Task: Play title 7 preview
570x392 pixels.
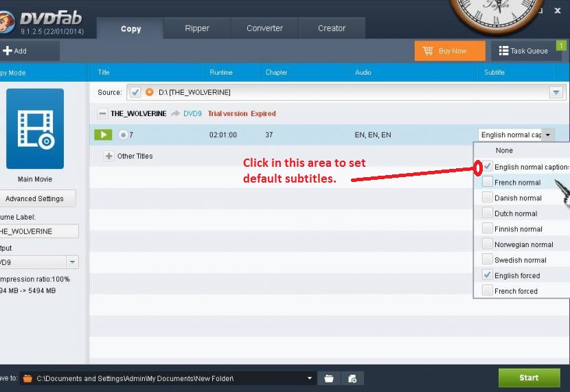Action: [103, 135]
